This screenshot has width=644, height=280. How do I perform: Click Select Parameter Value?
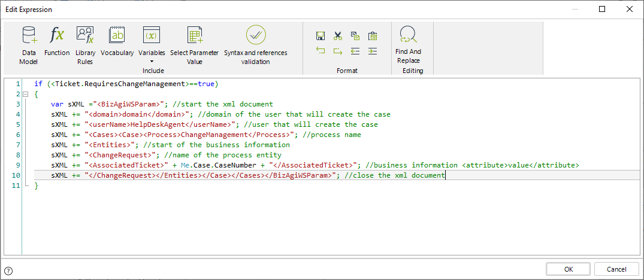[195, 45]
